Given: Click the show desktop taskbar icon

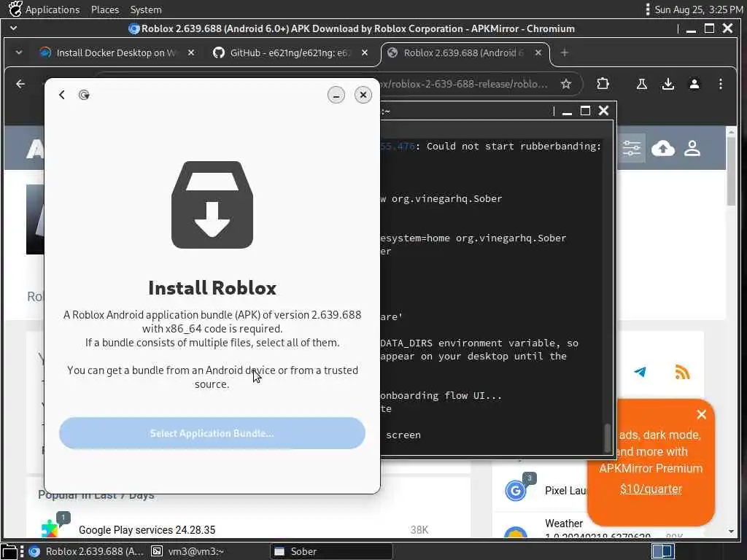Looking at the screenshot, I should pyautogui.click(x=9, y=551).
